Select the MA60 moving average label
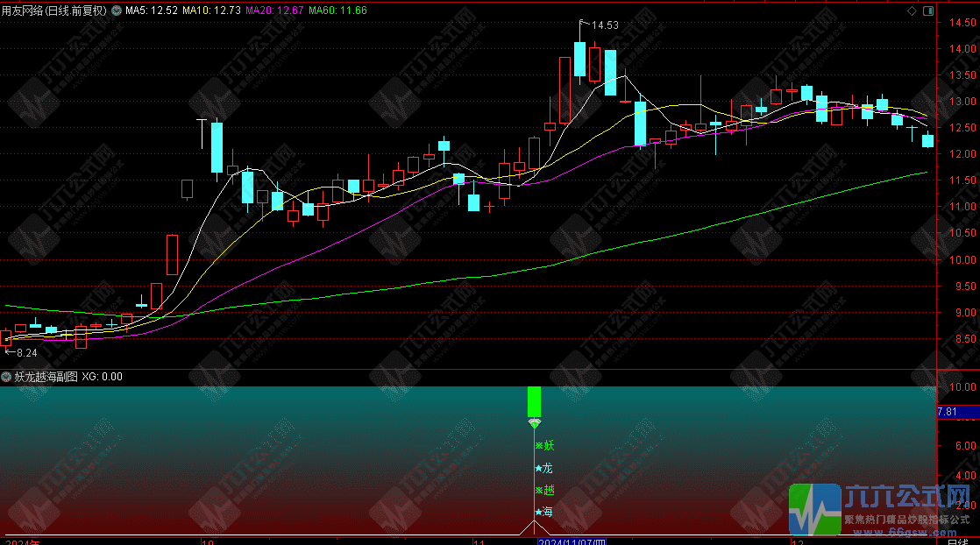 [338, 11]
